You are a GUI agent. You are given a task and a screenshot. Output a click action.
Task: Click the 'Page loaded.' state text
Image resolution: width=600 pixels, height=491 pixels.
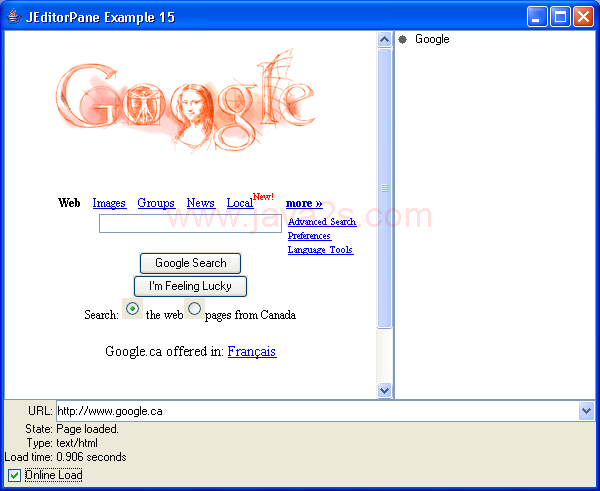(88, 429)
